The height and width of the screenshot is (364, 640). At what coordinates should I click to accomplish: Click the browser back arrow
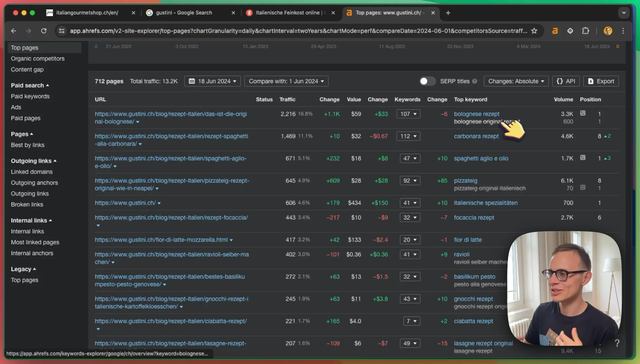tap(13, 31)
